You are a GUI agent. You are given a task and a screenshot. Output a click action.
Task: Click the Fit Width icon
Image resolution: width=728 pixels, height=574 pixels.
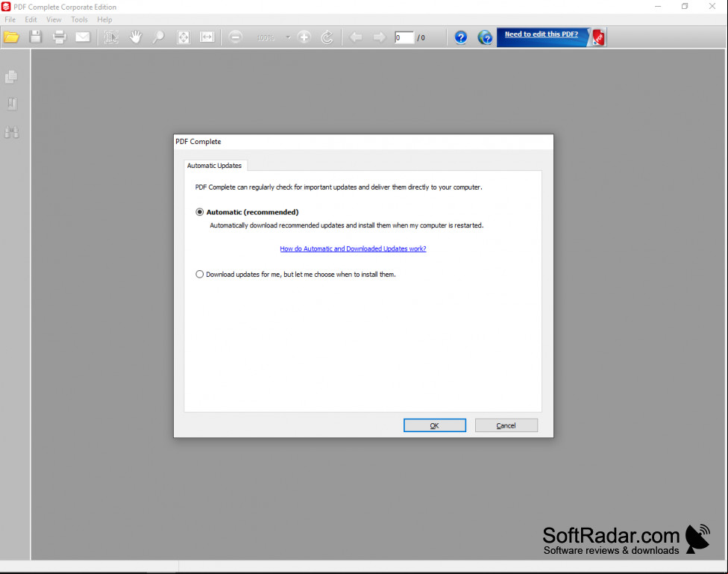click(x=207, y=37)
